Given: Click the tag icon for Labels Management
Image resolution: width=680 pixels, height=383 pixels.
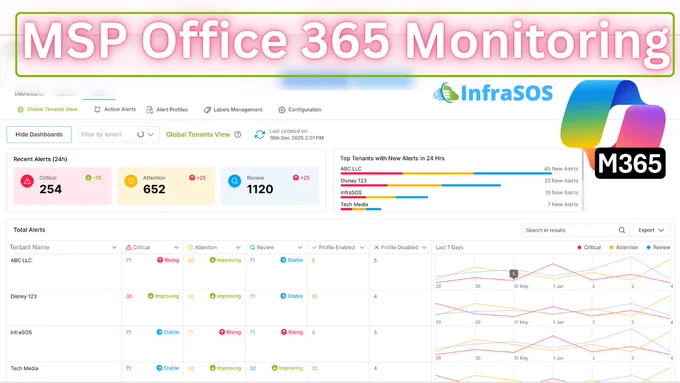Looking at the screenshot, I should pyautogui.click(x=207, y=110).
